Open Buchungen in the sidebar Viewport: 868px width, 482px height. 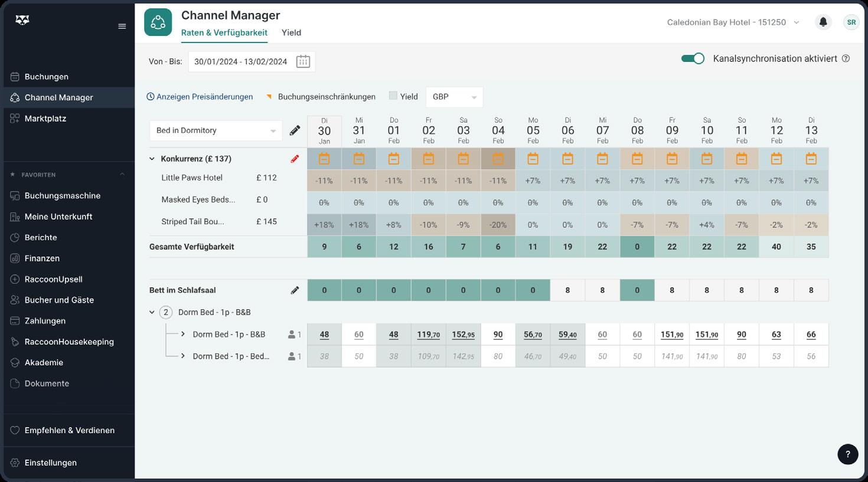click(x=47, y=77)
